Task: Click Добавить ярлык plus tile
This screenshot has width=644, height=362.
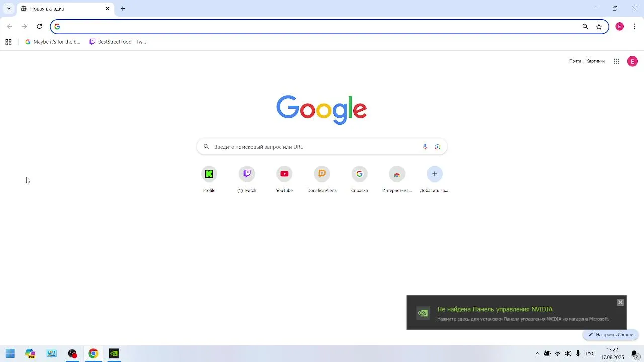Action: point(434,179)
